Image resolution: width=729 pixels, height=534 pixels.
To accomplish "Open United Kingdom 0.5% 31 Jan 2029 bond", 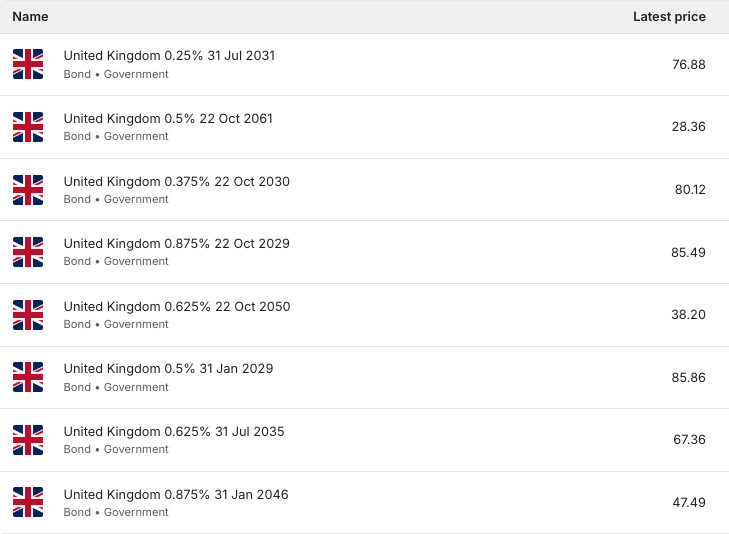I will pyautogui.click(x=168, y=369).
